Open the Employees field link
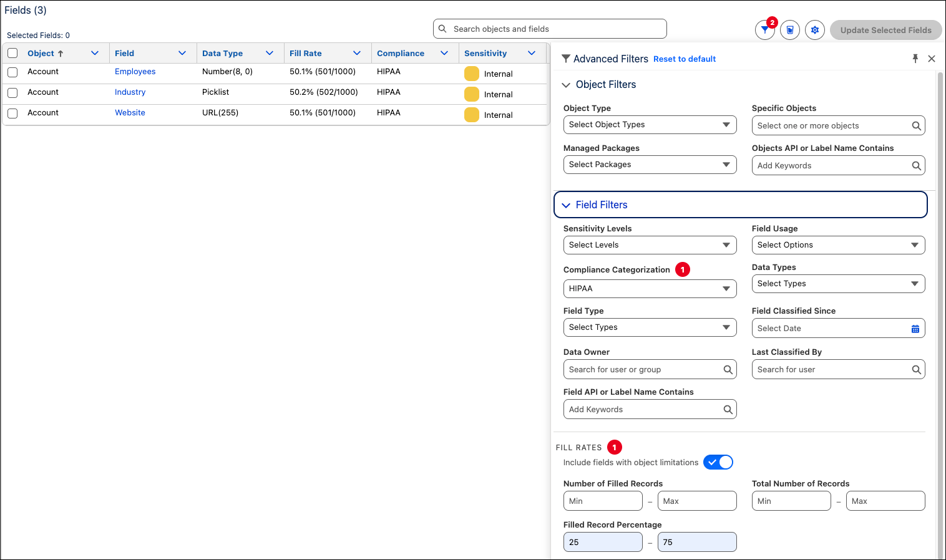The image size is (946, 560). 135,72
